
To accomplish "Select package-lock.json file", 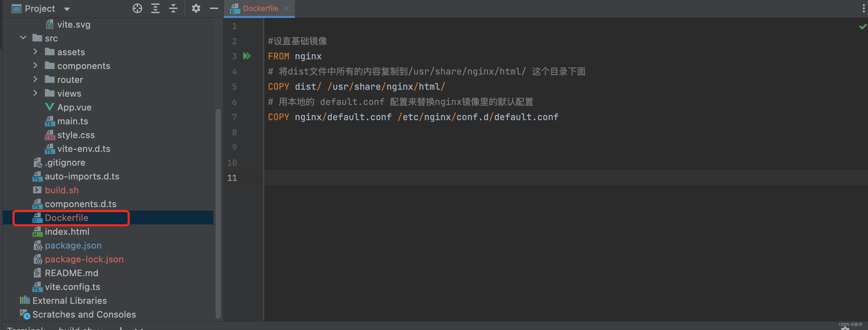I will coord(84,259).
